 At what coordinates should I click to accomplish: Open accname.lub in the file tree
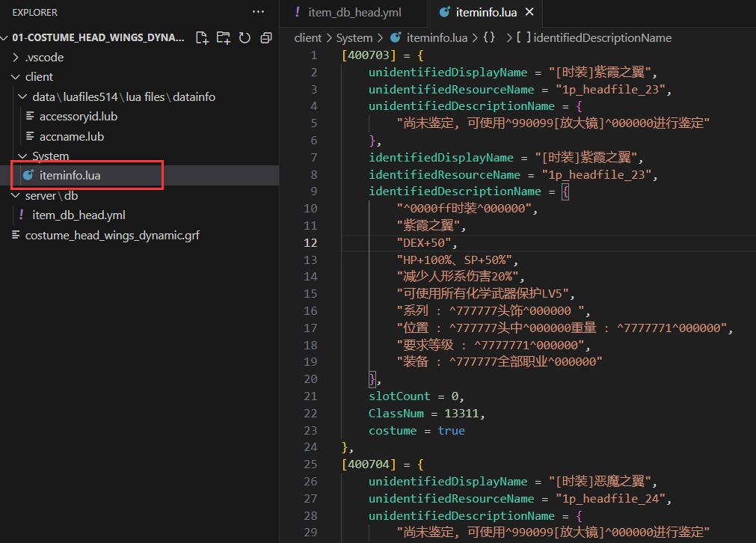click(x=71, y=137)
